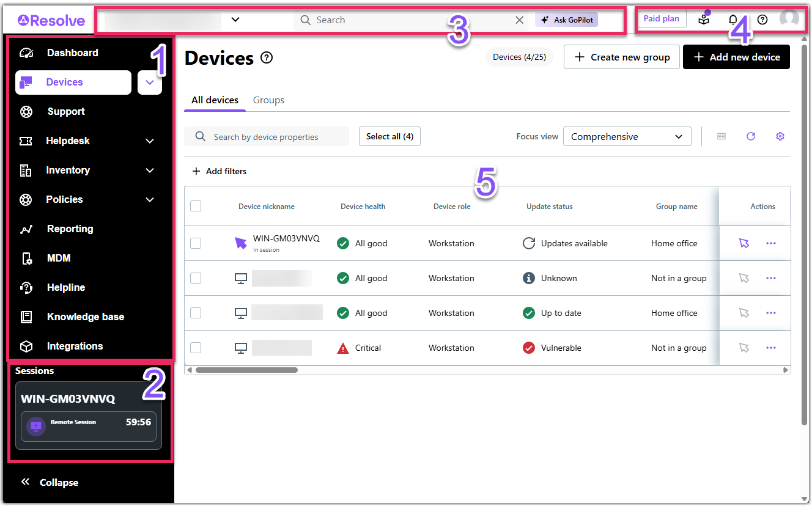Click Add new device button

click(736, 57)
